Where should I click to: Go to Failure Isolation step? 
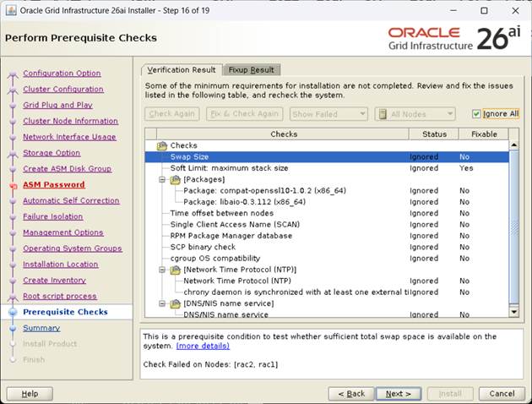coord(53,217)
